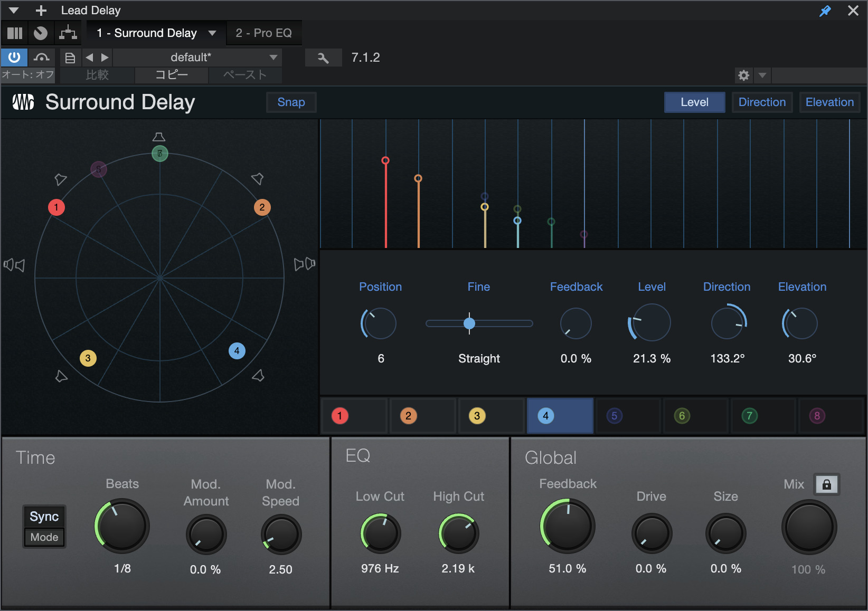
Task: Open the default* preset dropdown
Action: tap(197, 57)
